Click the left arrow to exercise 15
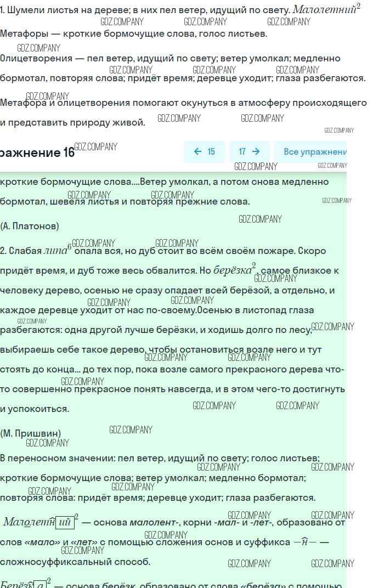Viewport: 373px width, 588px height. tap(204, 152)
